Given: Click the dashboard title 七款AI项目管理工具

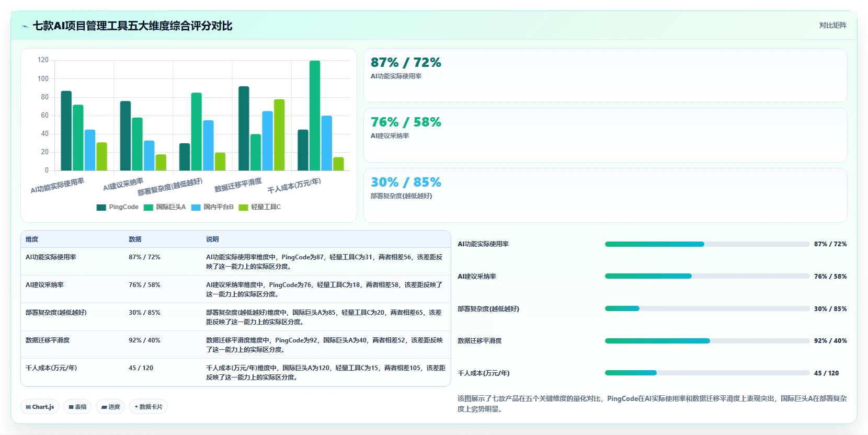Looking at the screenshot, I should [x=132, y=26].
